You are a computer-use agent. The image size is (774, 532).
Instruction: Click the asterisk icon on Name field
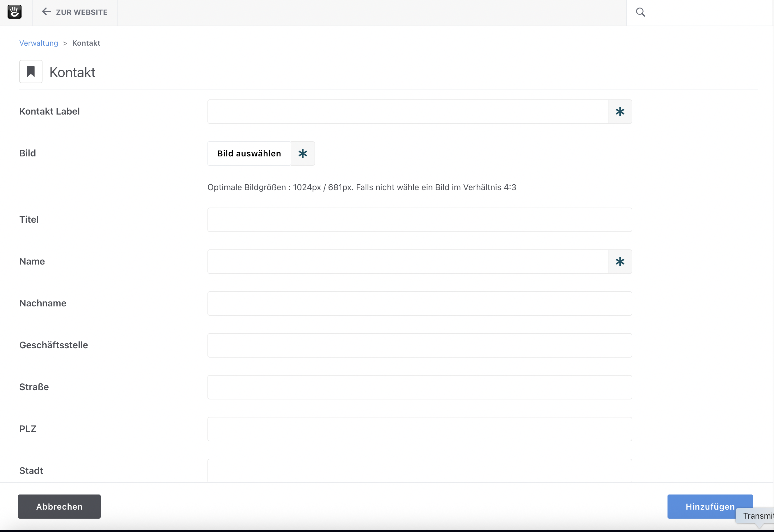pos(620,262)
